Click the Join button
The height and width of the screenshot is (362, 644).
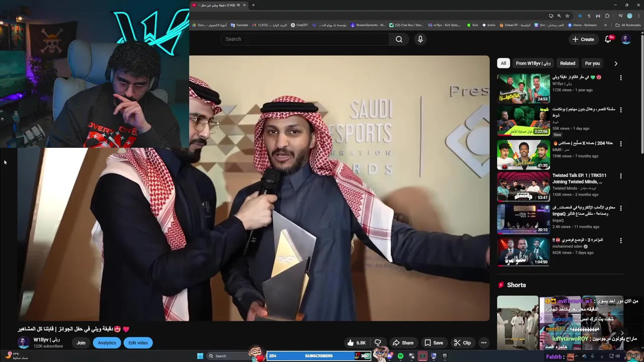[81, 343]
